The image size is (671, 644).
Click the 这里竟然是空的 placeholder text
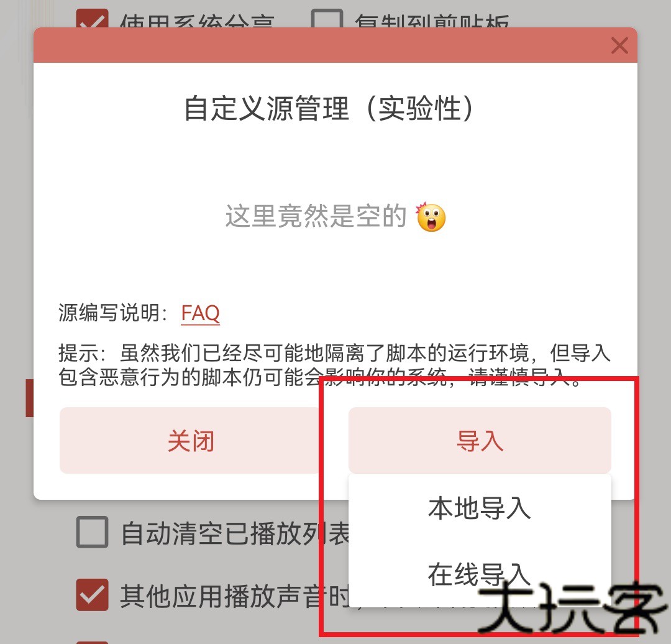click(316, 216)
